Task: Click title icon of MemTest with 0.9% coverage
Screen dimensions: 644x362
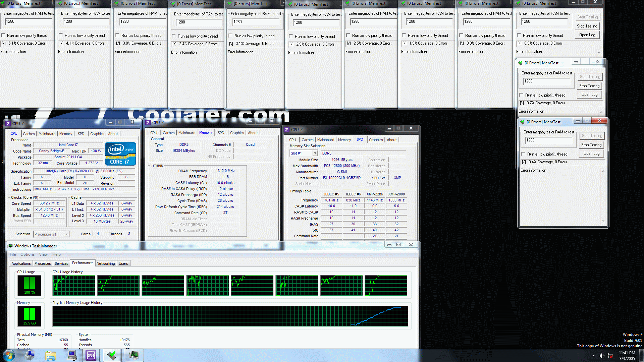Action: coord(518,3)
